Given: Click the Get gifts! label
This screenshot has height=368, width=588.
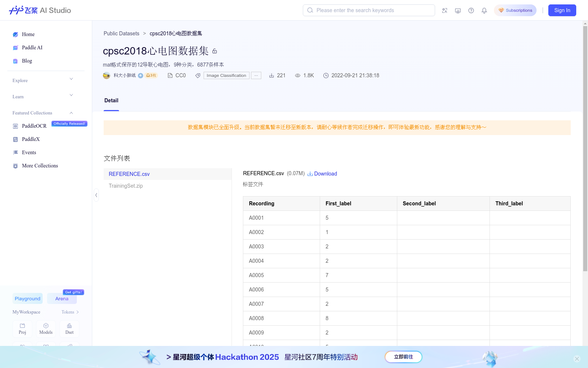Looking at the screenshot, I should pyautogui.click(x=73, y=292).
